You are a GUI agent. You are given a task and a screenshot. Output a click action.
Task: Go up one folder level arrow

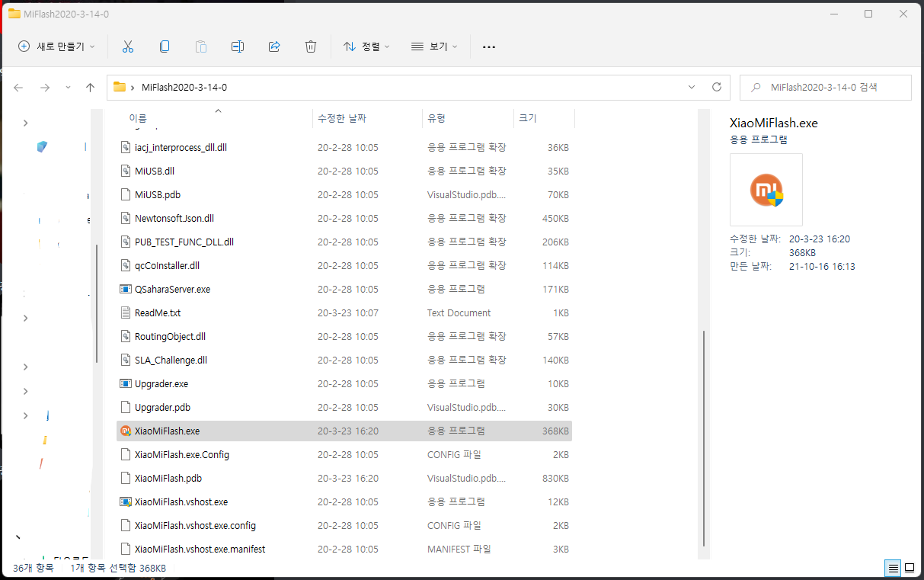click(x=90, y=88)
